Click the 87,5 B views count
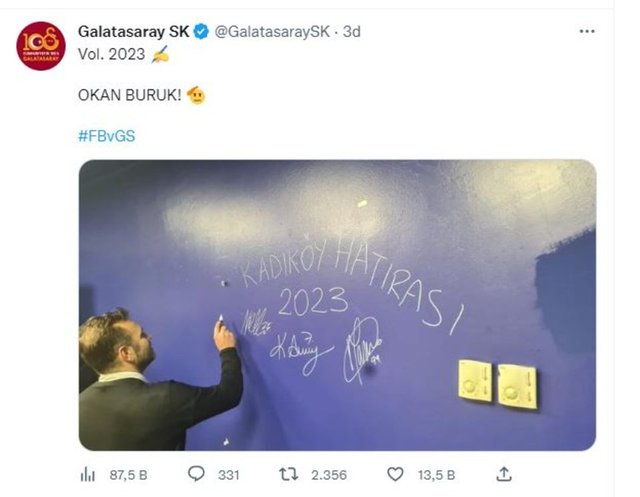The image size is (640, 497). click(128, 475)
